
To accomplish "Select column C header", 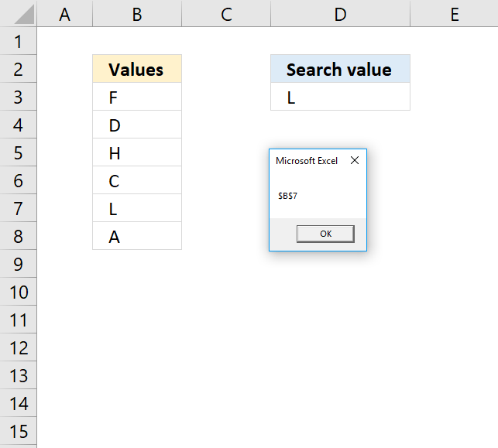I will click(x=226, y=14).
